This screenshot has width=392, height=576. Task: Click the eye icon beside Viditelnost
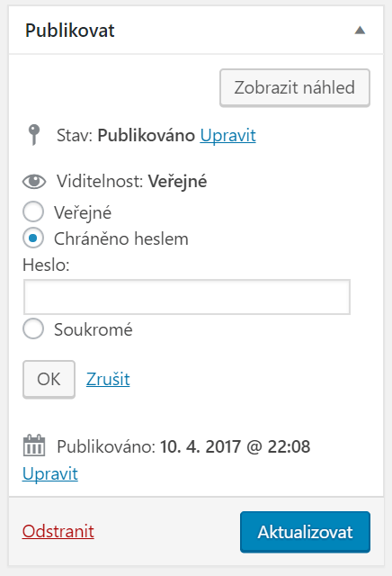[x=34, y=182]
